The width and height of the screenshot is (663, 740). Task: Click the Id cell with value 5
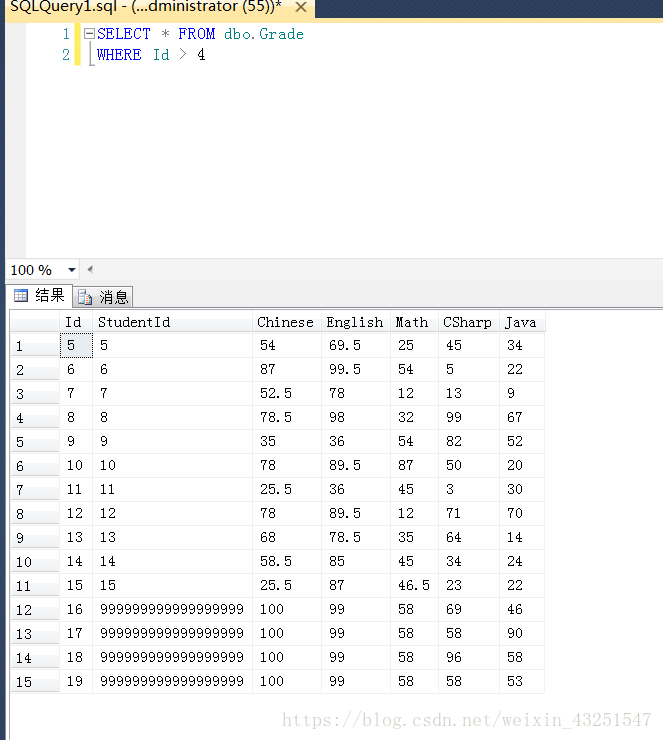(76, 345)
